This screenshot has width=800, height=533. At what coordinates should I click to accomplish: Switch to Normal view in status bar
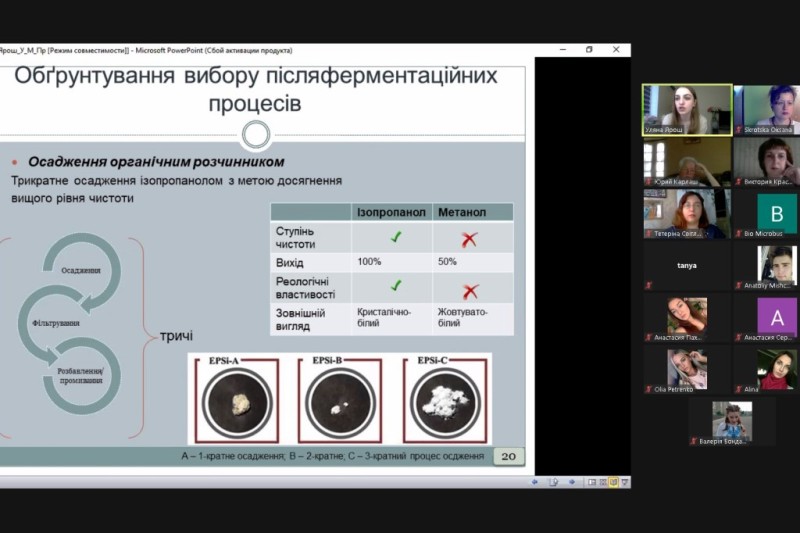tap(592, 482)
